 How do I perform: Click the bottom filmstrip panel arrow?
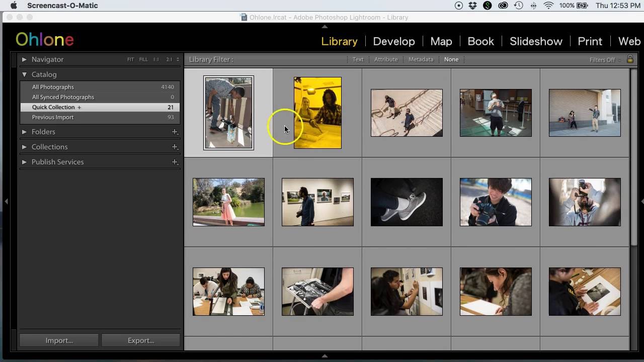pos(325,355)
